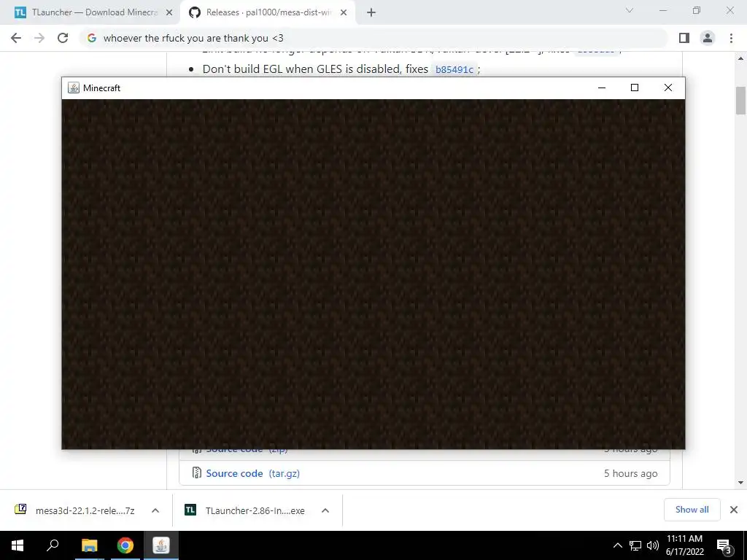Click the page vertical scrollbar thumb

tap(740, 101)
